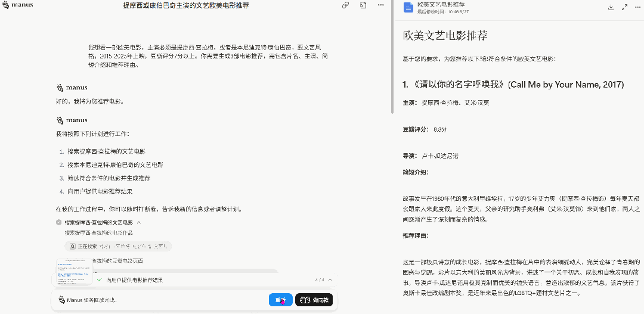Collapse the 搜索提摩西·查拉梅的文艺电影 step
This screenshot has height=314, width=644.
pyautogui.click(x=139, y=222)
